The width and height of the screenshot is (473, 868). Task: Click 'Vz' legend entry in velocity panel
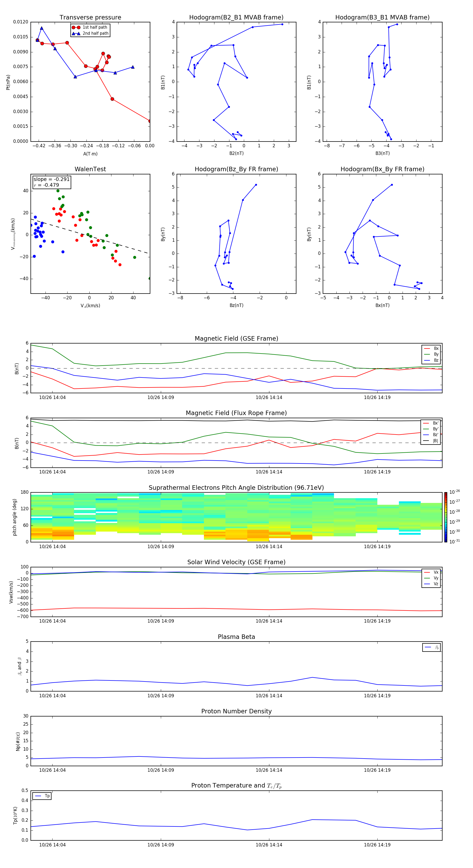pos(431,584)
